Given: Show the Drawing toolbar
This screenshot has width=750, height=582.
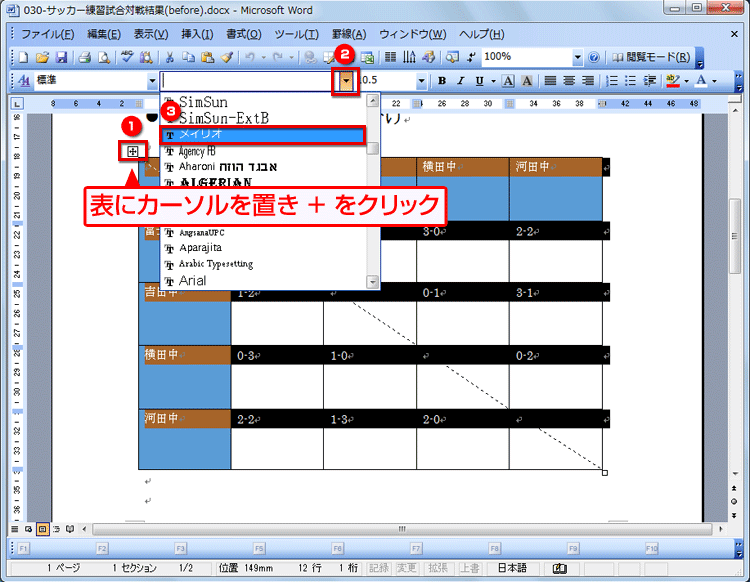Looking at the screenshot, I should pyautogui.click(x=429, y=57).
